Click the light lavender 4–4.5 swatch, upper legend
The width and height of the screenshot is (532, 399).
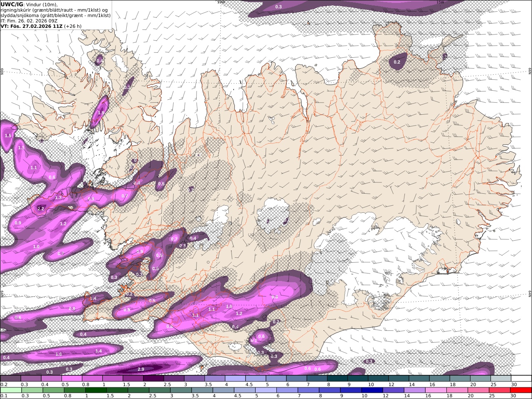235,378
